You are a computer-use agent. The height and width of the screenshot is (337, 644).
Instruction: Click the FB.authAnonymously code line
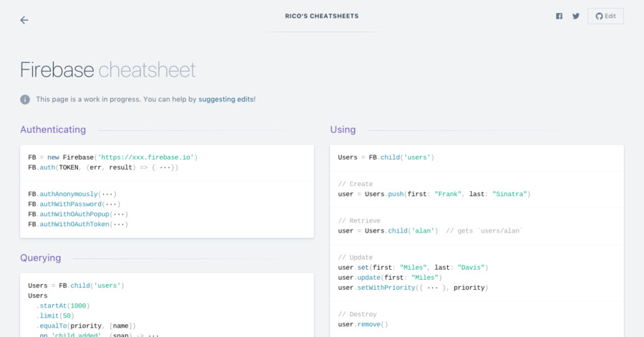click(x=72, y=194)
